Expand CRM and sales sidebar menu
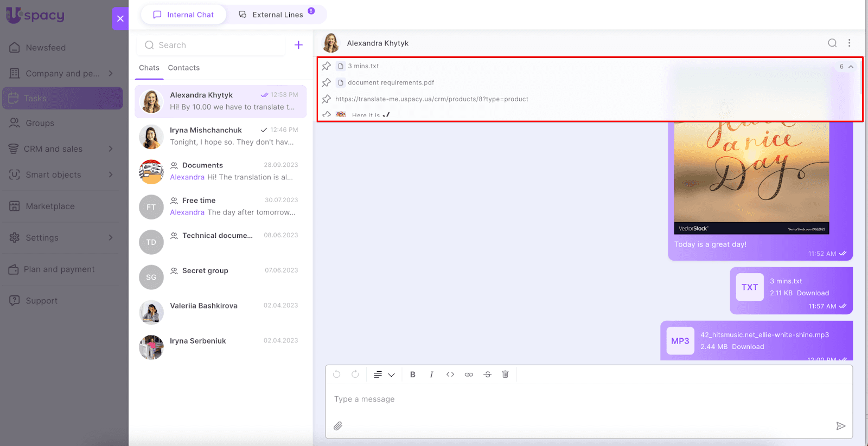868x446 pixels. point(111,149)
